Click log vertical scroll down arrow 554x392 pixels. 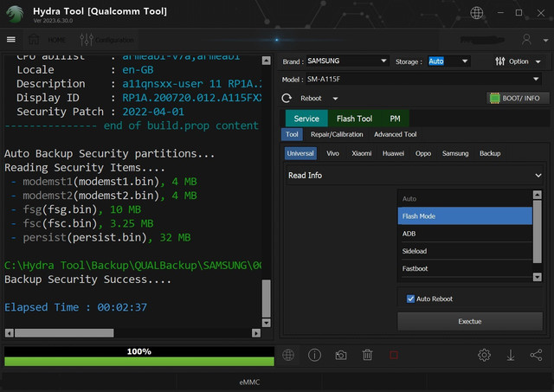[267, 323]
